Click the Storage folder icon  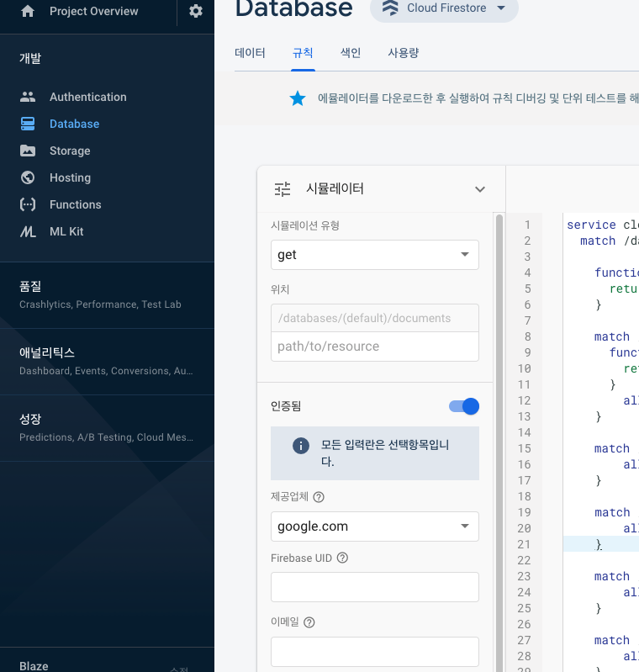(x=28, y=151)
